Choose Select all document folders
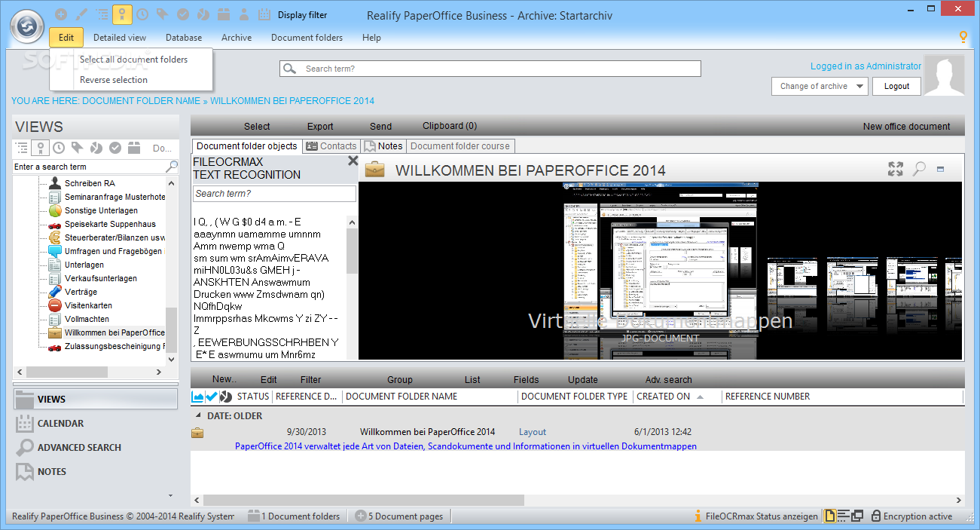 pyautogui.click(x=133, y=60)
